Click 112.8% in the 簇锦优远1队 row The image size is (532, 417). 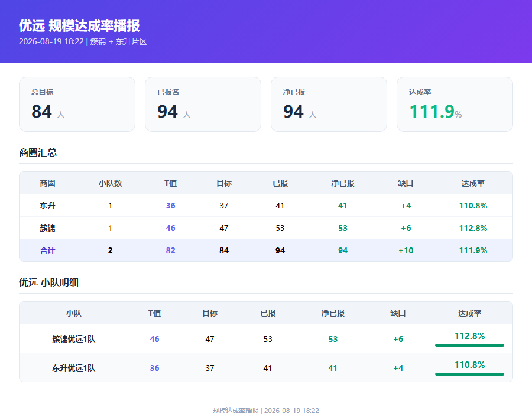[469, 336]
